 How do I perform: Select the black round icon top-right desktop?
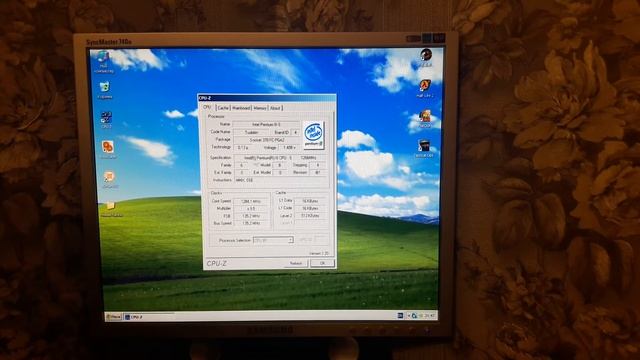point(426,55)
